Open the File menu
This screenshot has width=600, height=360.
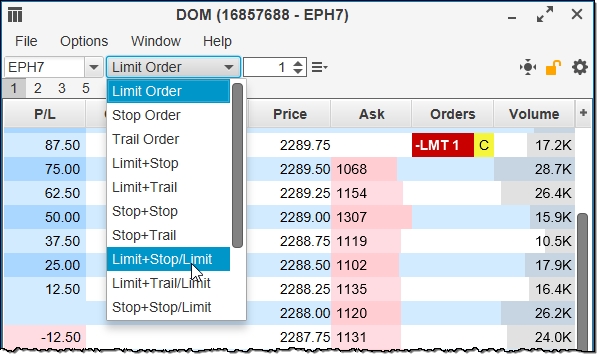pyautogui.click(x=26, y=41)
